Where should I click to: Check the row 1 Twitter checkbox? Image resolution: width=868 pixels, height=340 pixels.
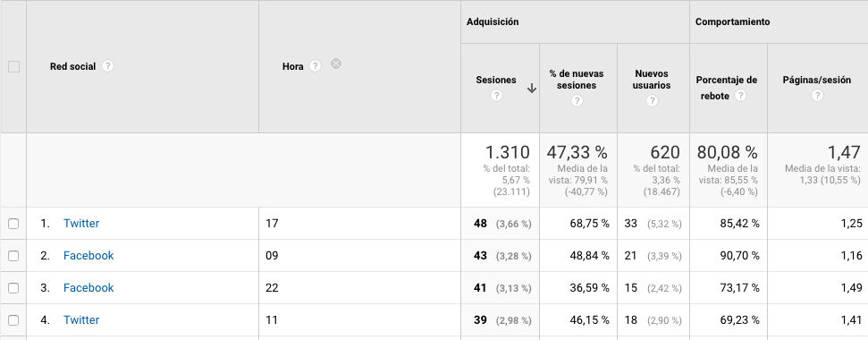click(13, 224)
